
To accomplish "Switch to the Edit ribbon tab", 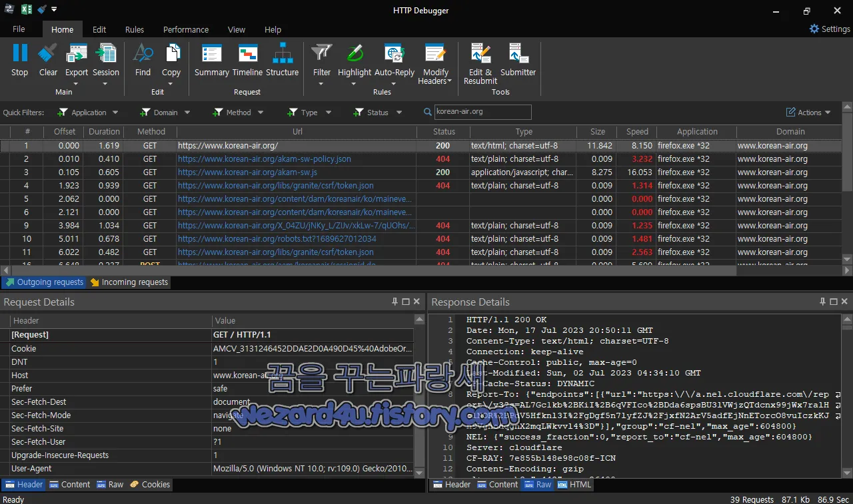I will (x=99, y=29).
